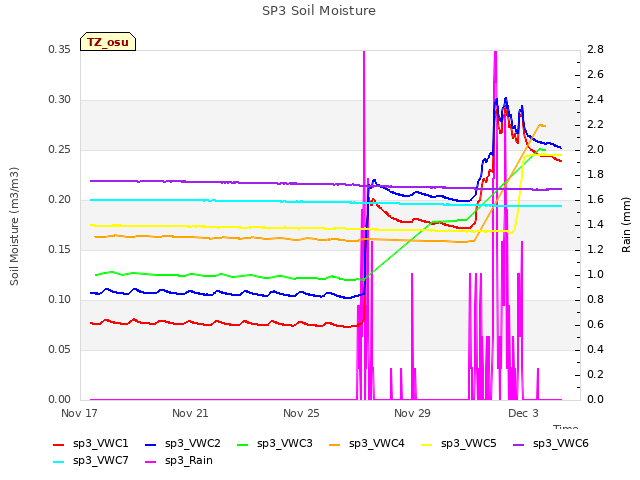Click the 0.20 left axis value
Screen dimensions: 640x480
(60, 200)
